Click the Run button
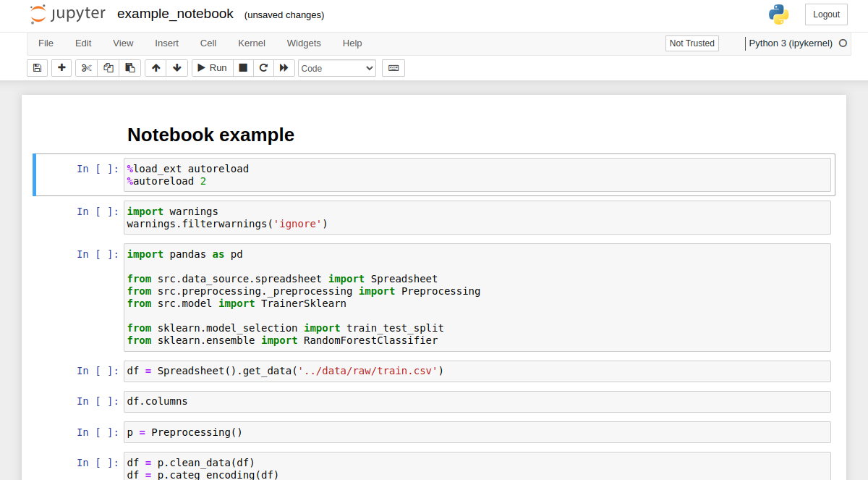The width and height of the screenshot is (868, 480). pyautogui.click(x=212, y=68)
